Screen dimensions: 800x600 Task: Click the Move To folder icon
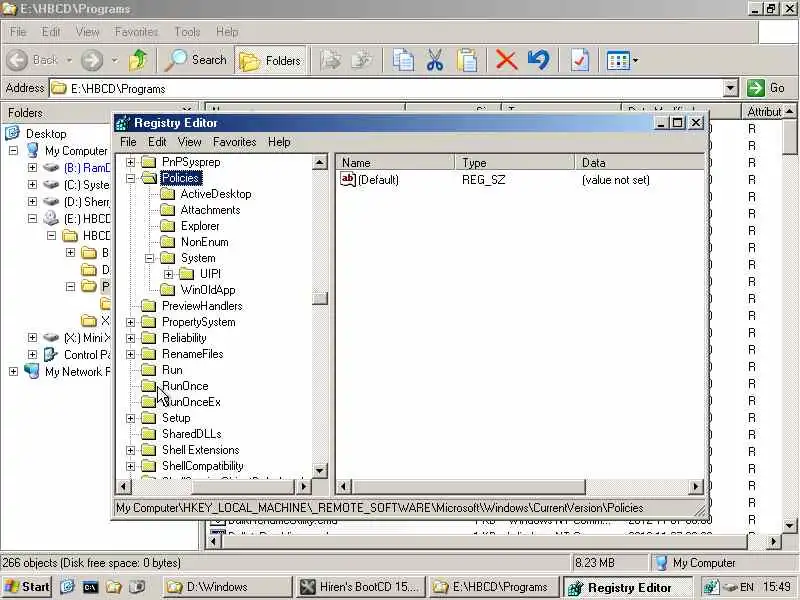(x=331, y=61)
